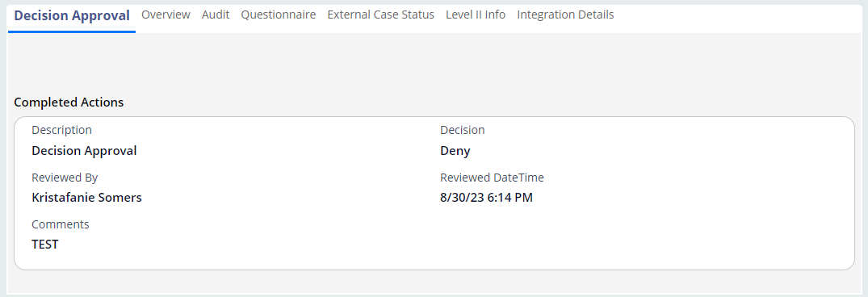Click the TEST comment text

click(45, 245)
